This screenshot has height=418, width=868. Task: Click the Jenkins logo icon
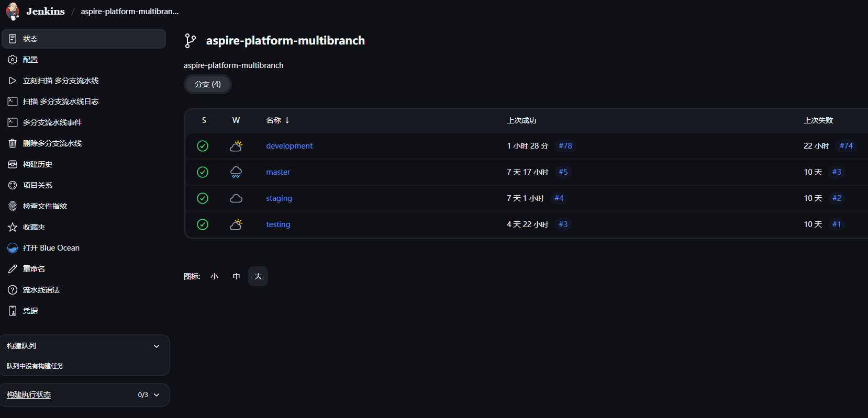click(x=13, y=11)
